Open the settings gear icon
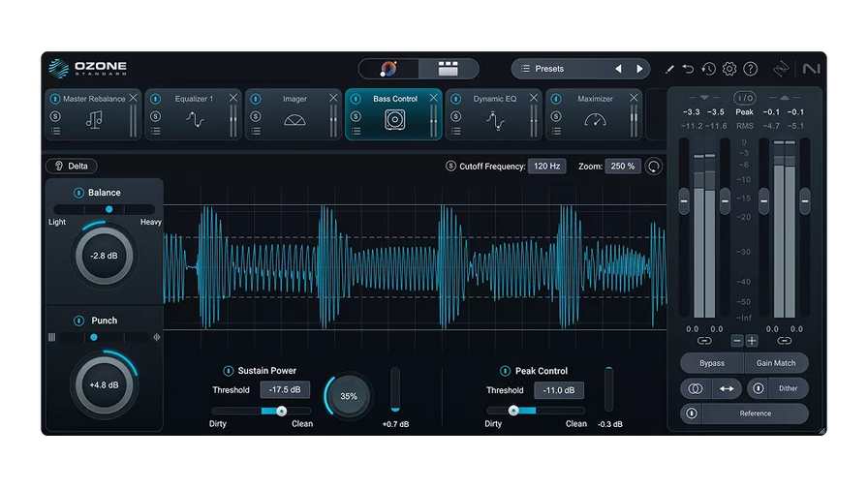 [x=729, y=69]
